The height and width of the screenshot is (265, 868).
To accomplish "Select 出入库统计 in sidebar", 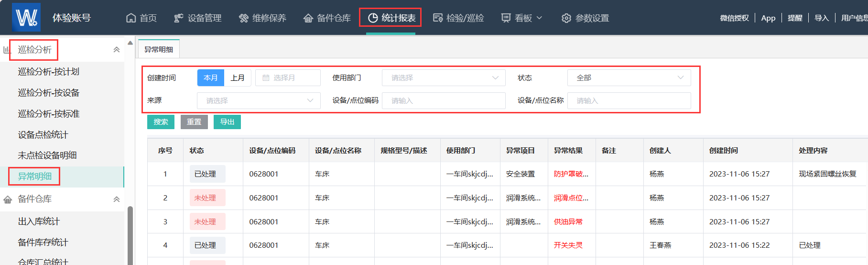I will [x=39, y=221].
